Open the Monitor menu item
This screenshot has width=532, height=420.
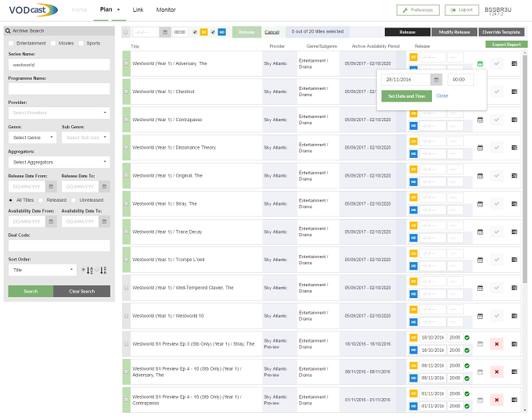(166, 10)
